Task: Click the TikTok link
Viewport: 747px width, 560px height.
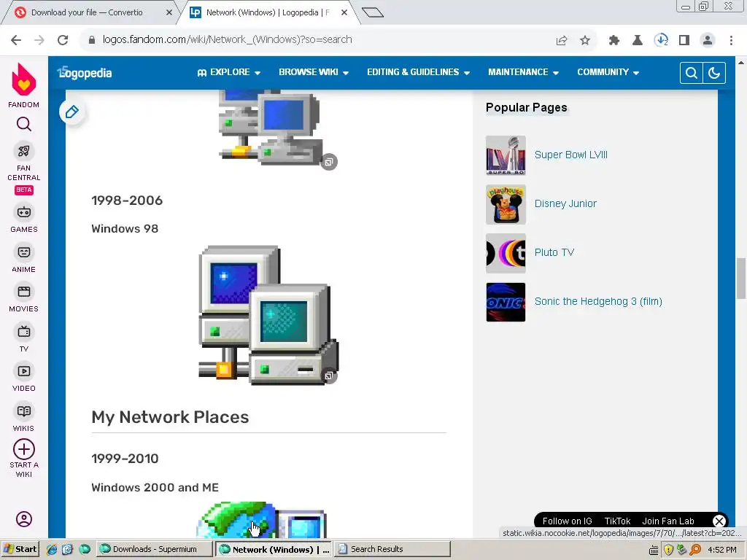Action: [x=617, y=521]
